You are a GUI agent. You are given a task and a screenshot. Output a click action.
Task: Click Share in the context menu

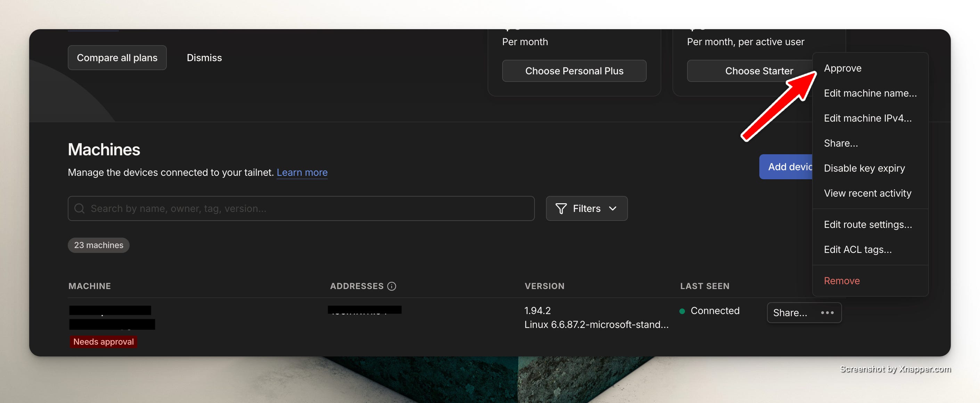840,143
